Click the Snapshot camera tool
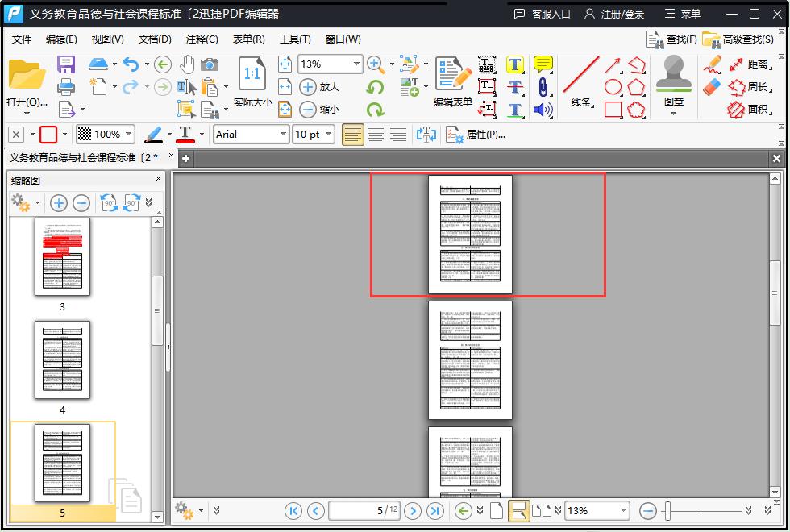 [x=210, y=64]
